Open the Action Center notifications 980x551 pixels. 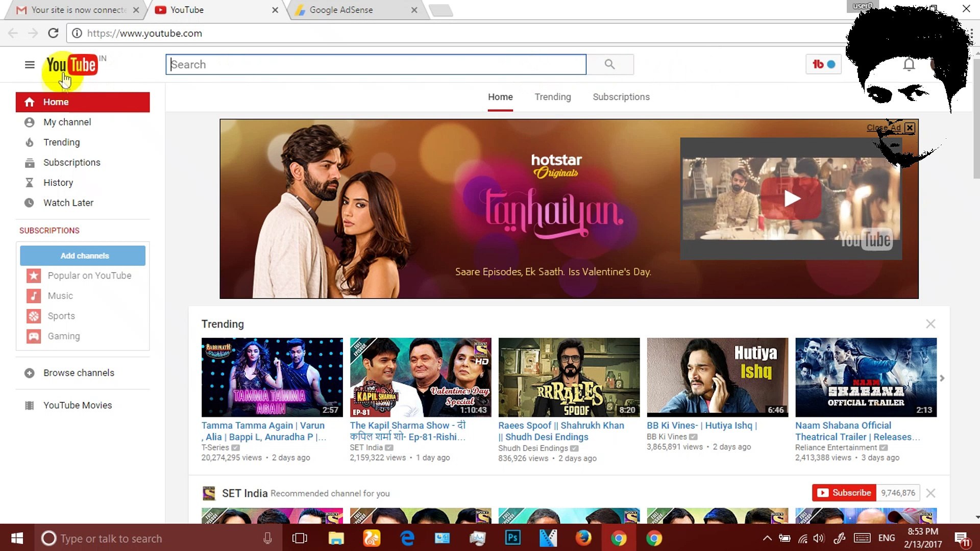point(962,538)
